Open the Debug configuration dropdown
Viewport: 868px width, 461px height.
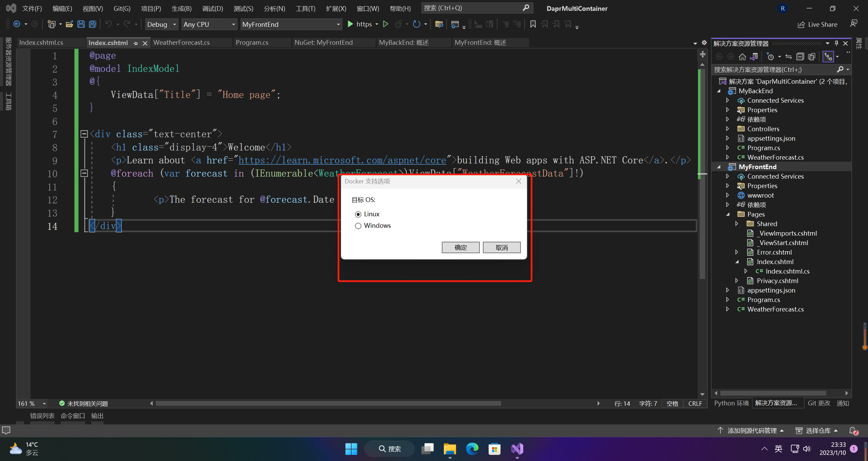[161, 24]
